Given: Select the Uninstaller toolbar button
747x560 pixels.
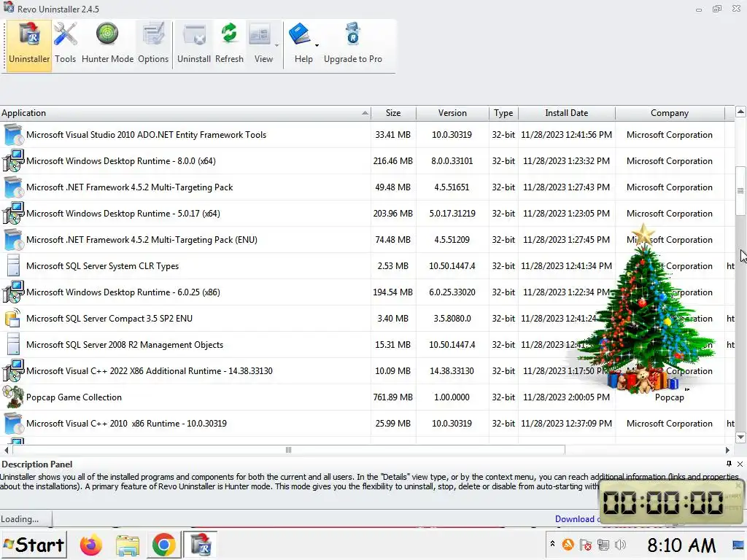Looking at the screenshot, I should (x=29, y=45).
